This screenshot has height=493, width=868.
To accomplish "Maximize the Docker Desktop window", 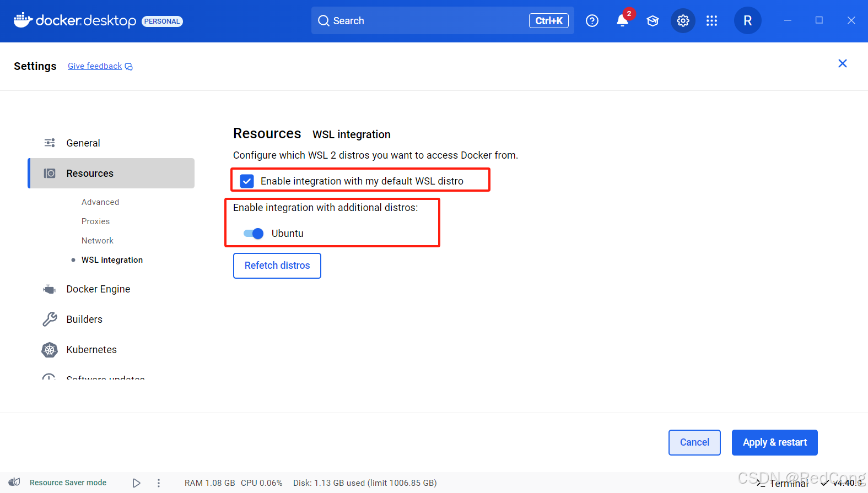I will tap(819, 20).
